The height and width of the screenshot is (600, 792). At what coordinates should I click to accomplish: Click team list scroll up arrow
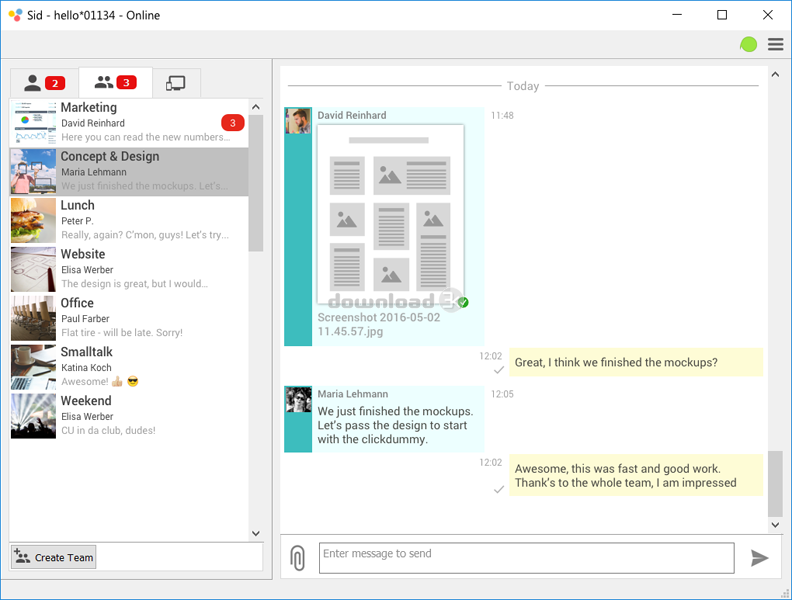256,107
